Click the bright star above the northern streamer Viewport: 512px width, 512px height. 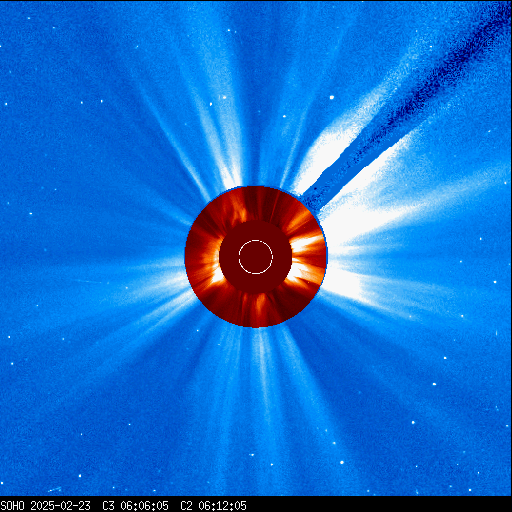click(x=224, y=97)
